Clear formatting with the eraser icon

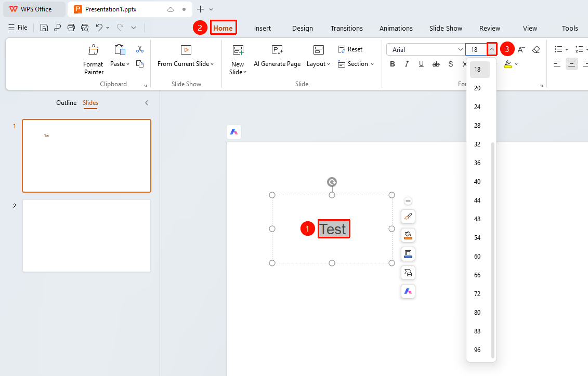tap(536, 49)
